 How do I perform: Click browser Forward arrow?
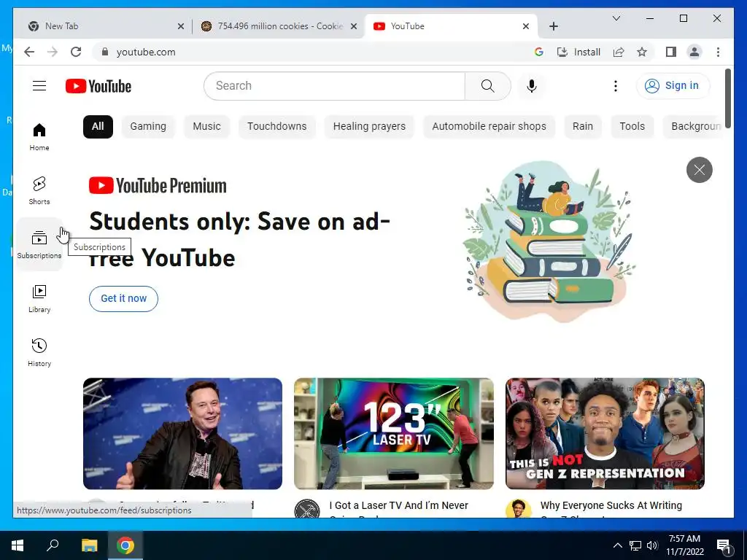point(53,52)
